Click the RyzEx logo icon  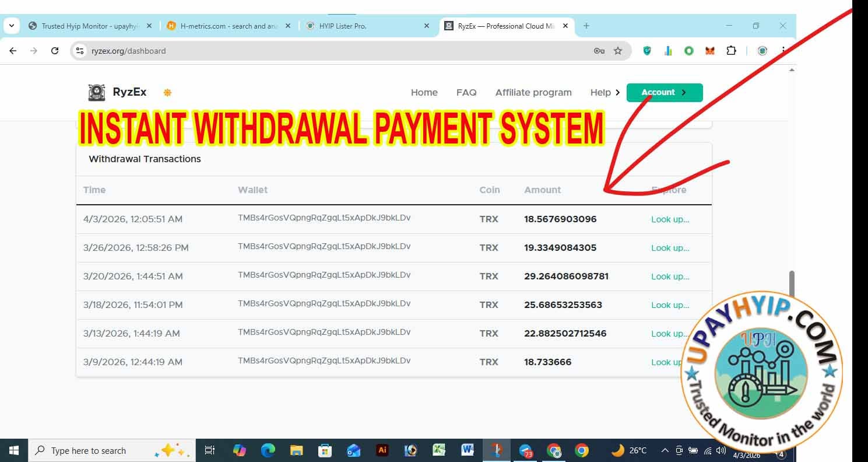click(x=97, y=92)
